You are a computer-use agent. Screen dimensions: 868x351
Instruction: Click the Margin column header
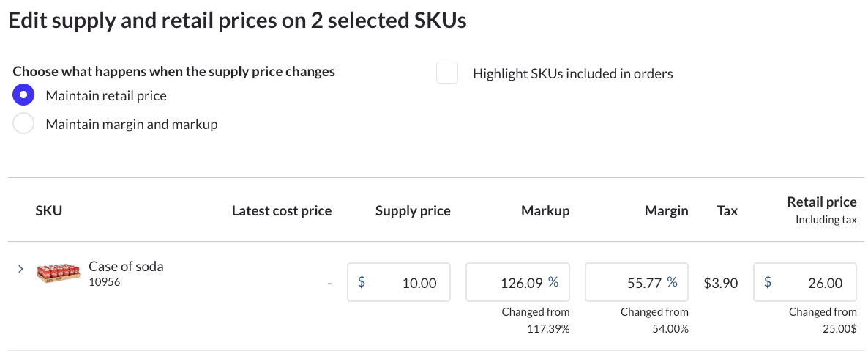click(x=666, y=211)
